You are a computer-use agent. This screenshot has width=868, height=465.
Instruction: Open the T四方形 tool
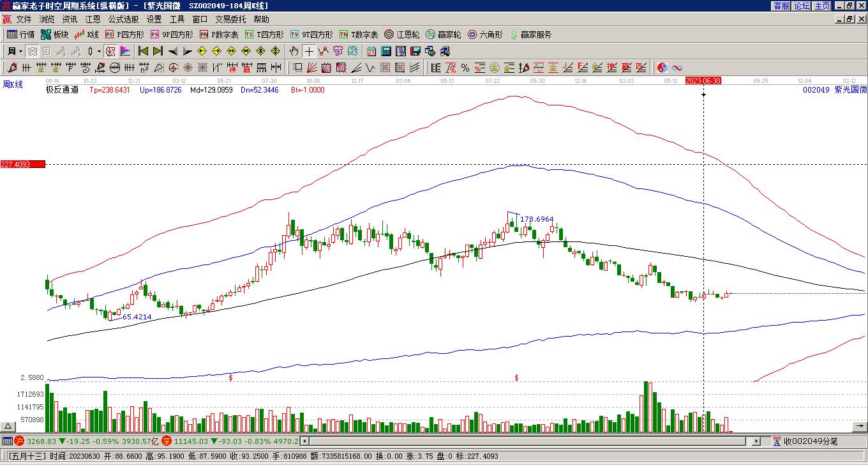264,34
